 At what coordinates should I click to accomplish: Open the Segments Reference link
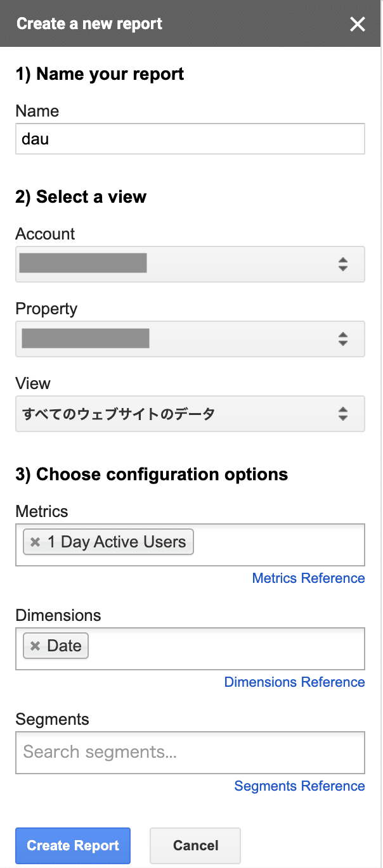pos(299,786)
